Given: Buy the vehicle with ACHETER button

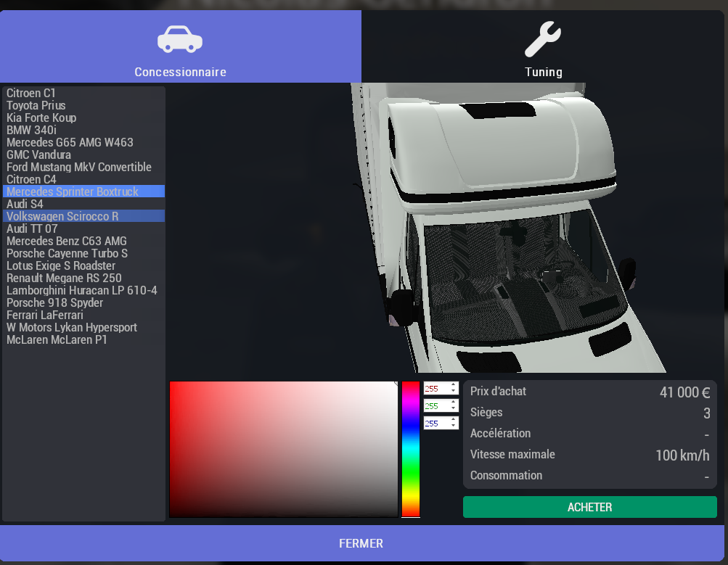Looking at the screenshot, I should tap(589, 507).
